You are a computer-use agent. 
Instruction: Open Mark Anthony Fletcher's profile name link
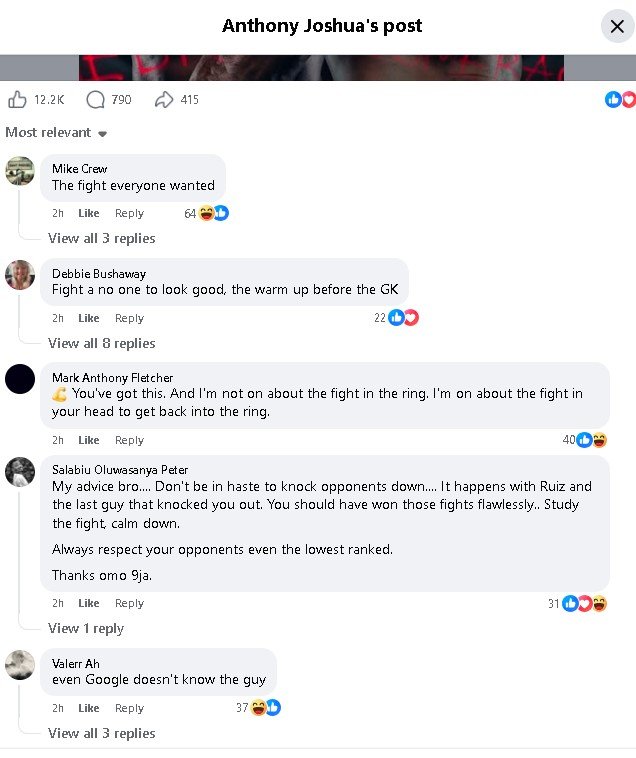[112, 377]
